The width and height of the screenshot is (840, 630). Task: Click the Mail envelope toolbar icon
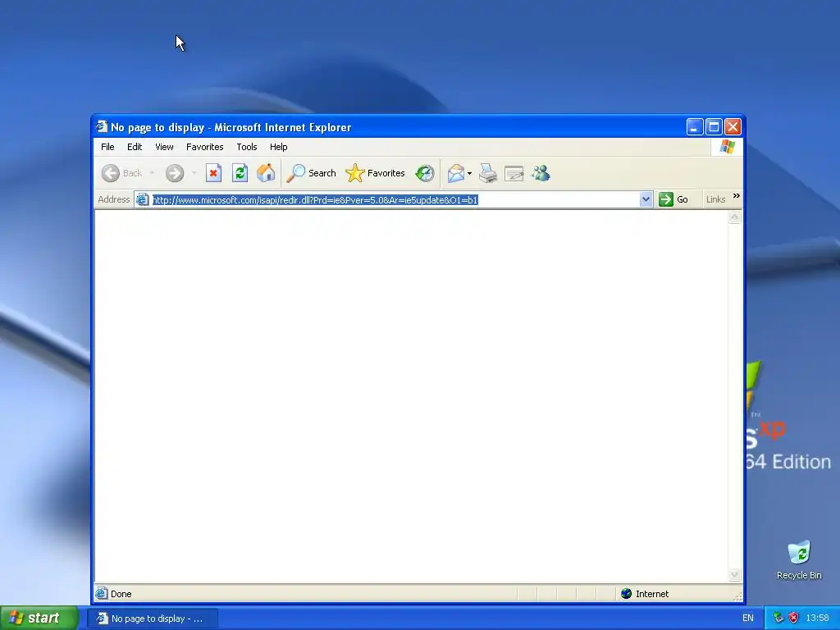click(456, 173)
